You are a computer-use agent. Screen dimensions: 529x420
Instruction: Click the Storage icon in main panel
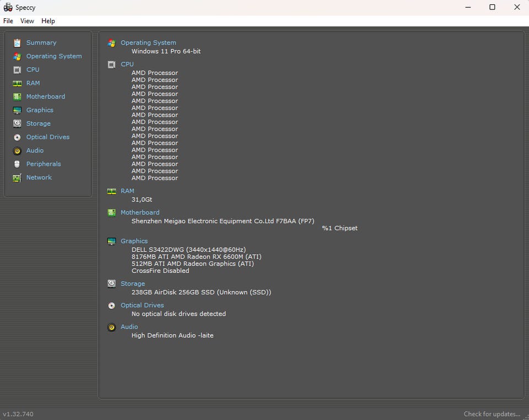point(112,284)
